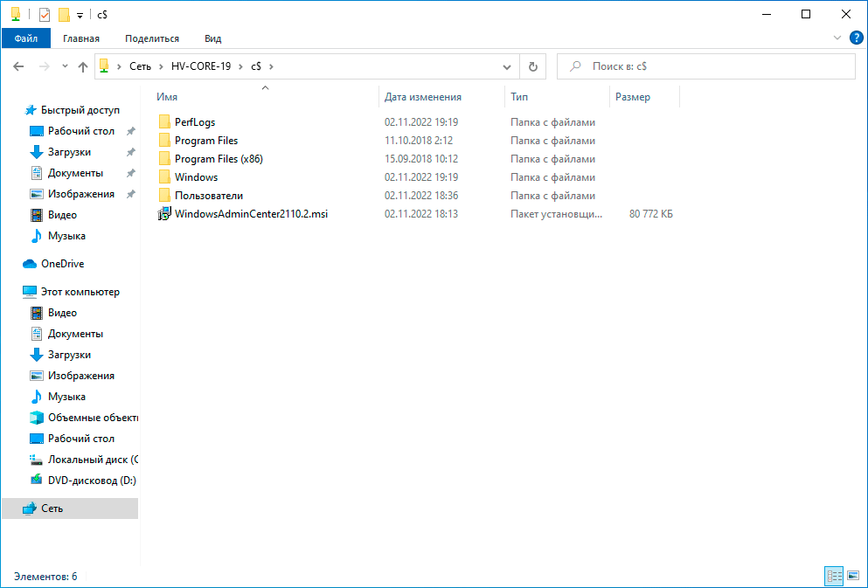Viewport: 868px width, 588px height.
Task: Switch to the Поделиться ribbon tab
Action: (152, 38)
